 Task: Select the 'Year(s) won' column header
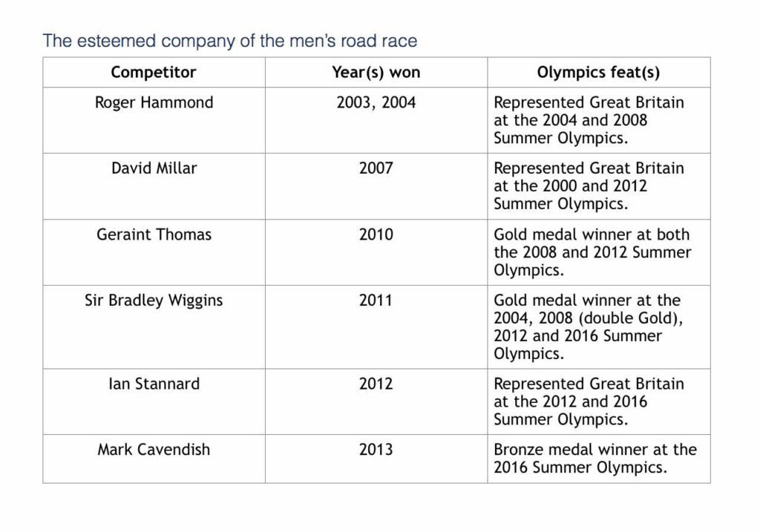point(376,73)
